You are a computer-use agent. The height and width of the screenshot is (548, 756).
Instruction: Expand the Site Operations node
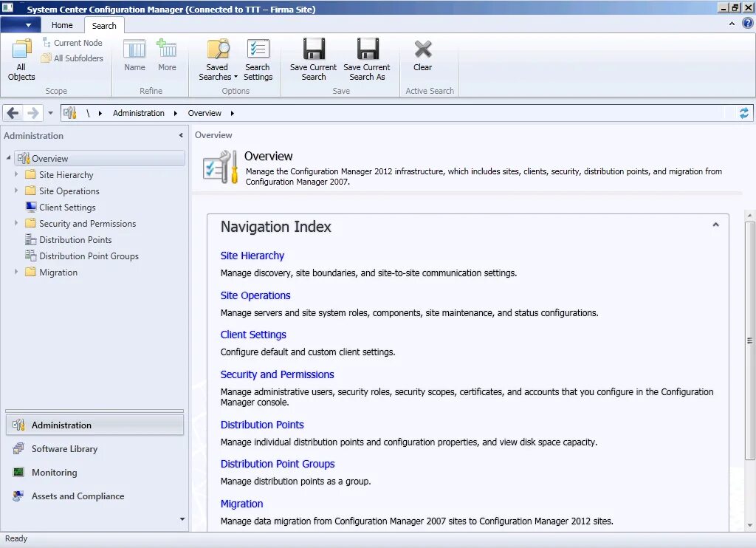pos(16,191)
